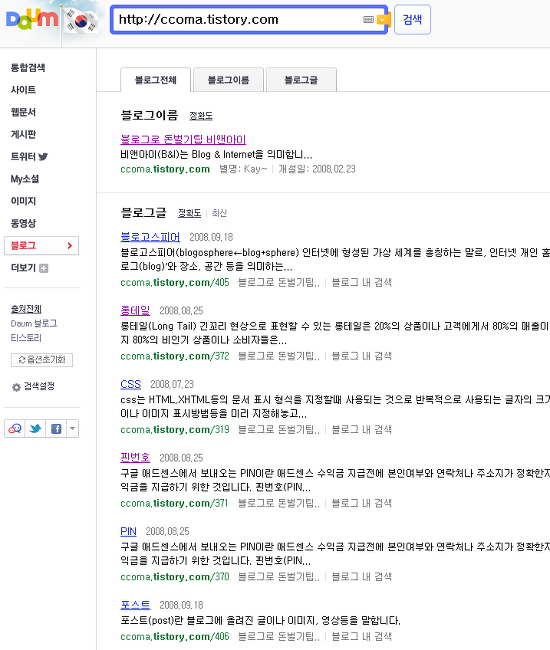Screen dimensions: 550x650
Task: Expand 더보기 plus icon in sidebar
Action: coord(44,268)
